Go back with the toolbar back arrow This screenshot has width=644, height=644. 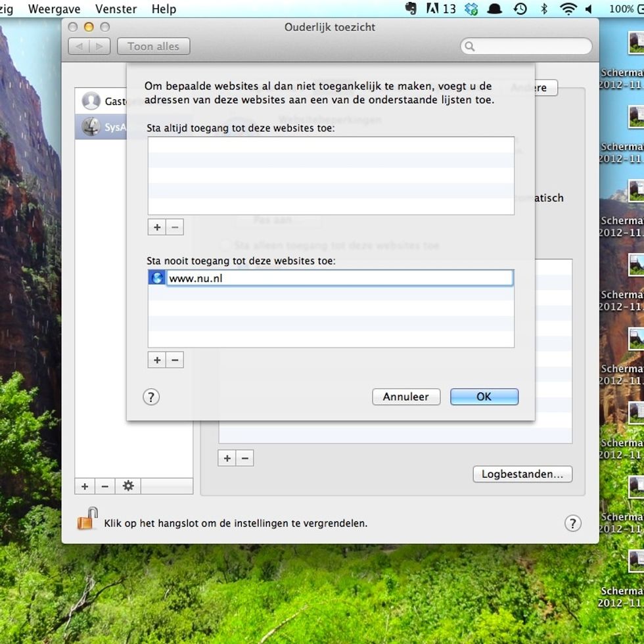pos(79,47)
